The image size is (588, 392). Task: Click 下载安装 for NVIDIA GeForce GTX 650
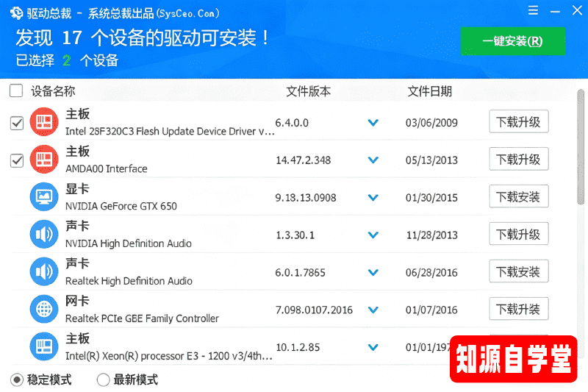[519, 196]
